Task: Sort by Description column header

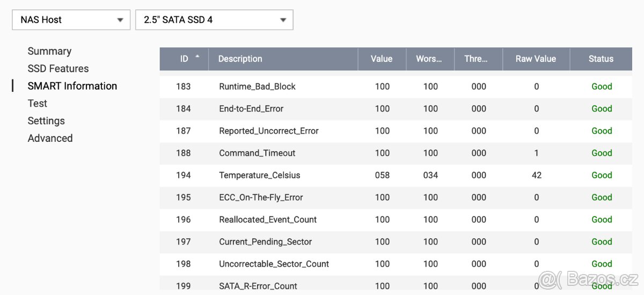Action: [240, 59]
